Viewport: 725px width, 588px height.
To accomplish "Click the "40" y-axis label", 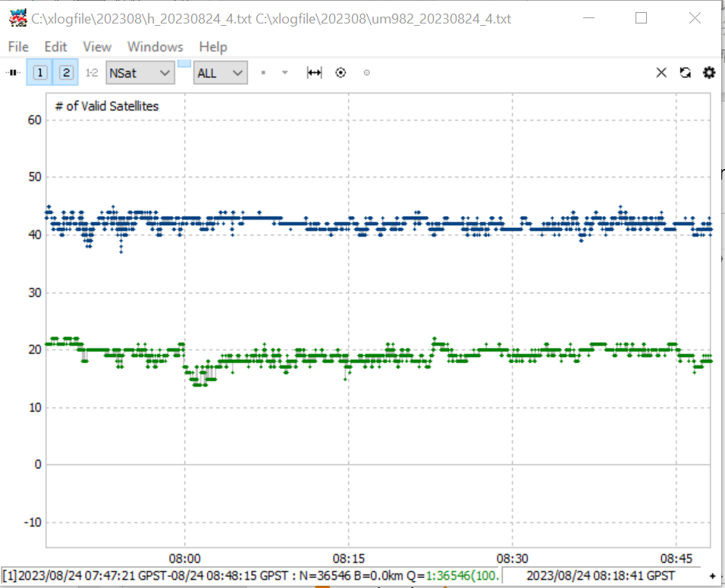I will coord(35,235).
